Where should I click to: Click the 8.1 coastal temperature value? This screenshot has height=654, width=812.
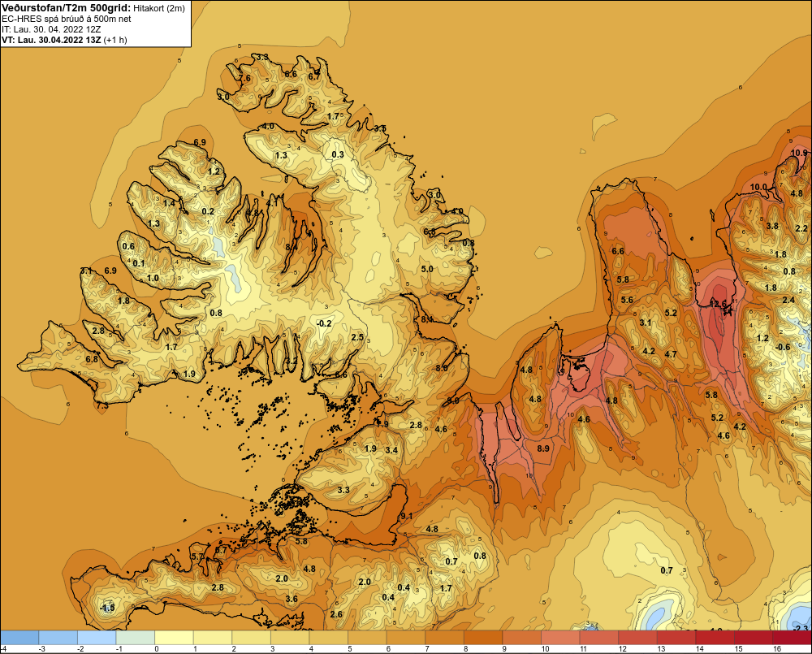pos(427,319)
